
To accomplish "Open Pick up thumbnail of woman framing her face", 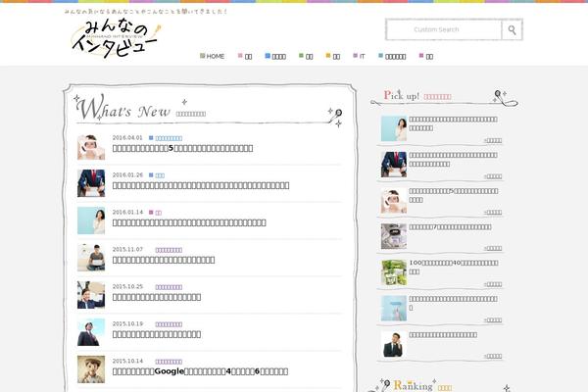I will pyautogui.click(x=394, y=200).
